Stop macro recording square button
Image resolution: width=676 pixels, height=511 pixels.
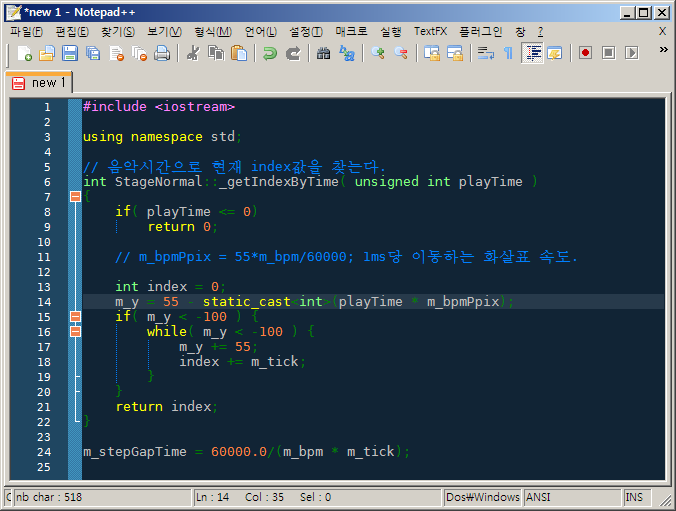coord(608,53)
